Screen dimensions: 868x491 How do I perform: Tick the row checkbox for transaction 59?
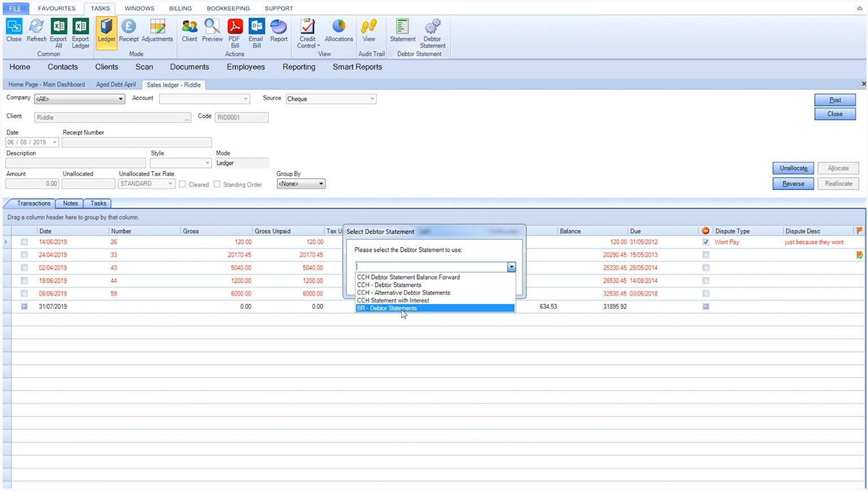(x=24, y=294)
